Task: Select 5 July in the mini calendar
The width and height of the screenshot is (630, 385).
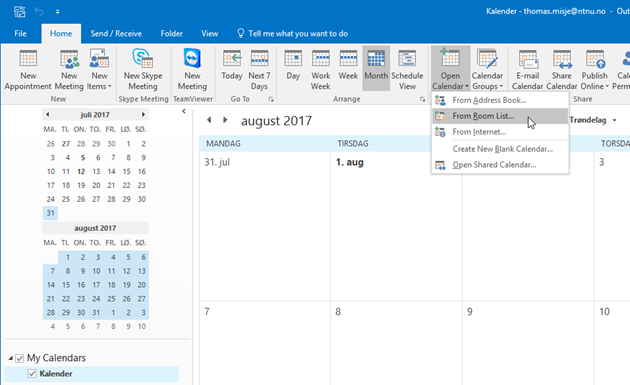Action: pos(83,158)
